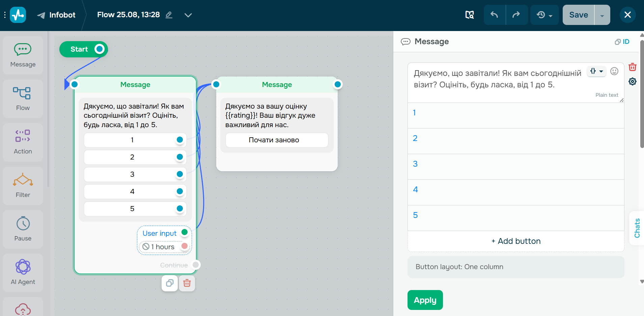644x316 pixels.
Task: Open the emoji picker in message editor
Action: (614, 71)
